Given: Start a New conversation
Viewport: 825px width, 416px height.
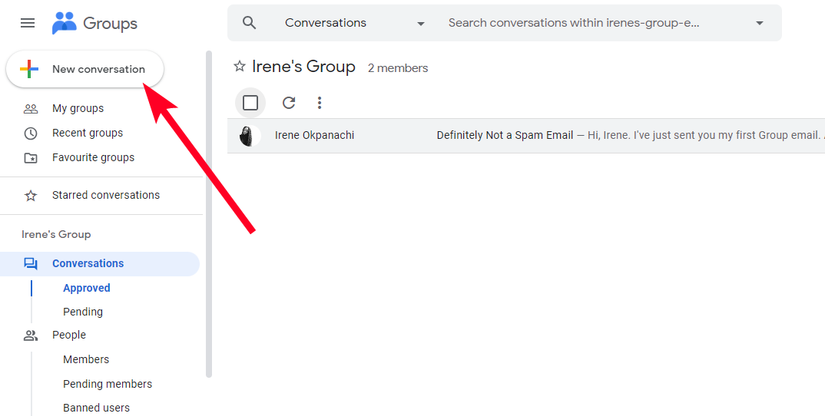Looking at the screenshot, I should click(85, 69).
